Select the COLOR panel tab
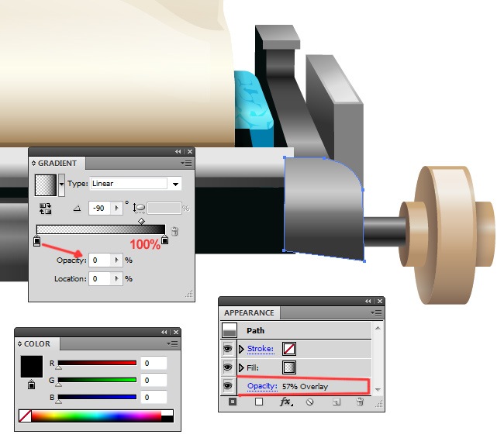 coord(37,343)
